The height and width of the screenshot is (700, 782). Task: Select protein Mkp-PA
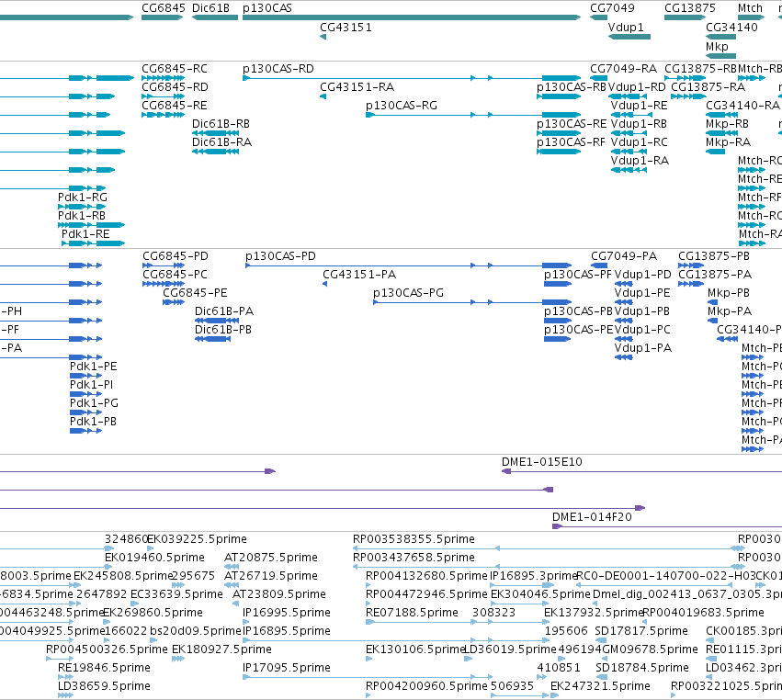[x=729, y=311]
